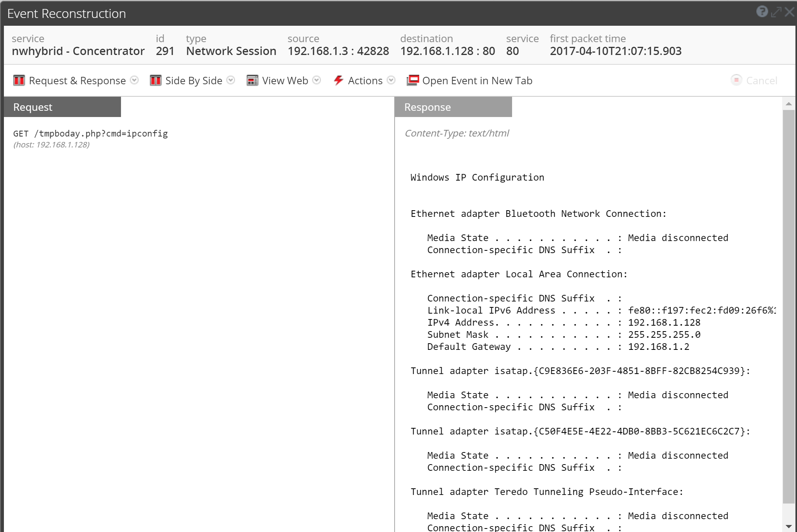This screenshot has width=797, height=532.
Task: Click the expand-to-fullscreen icon
Action: [776, 12]
